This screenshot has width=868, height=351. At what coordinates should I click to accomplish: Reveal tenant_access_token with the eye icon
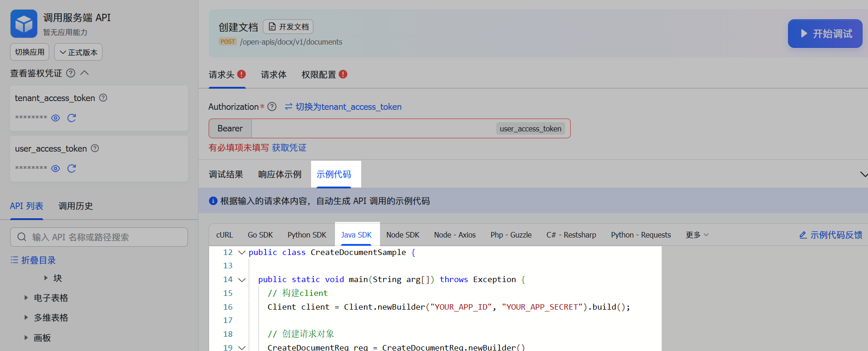pos(56,118)
